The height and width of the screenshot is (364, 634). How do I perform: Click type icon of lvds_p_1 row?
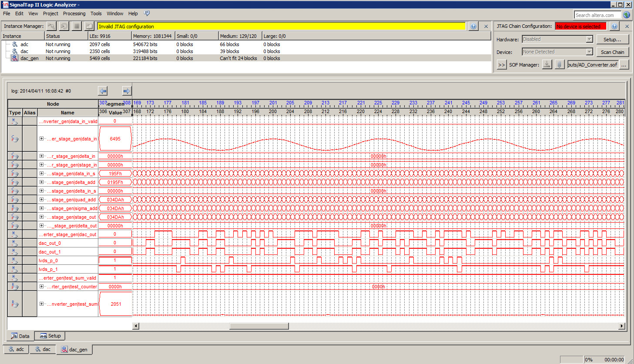15,269
